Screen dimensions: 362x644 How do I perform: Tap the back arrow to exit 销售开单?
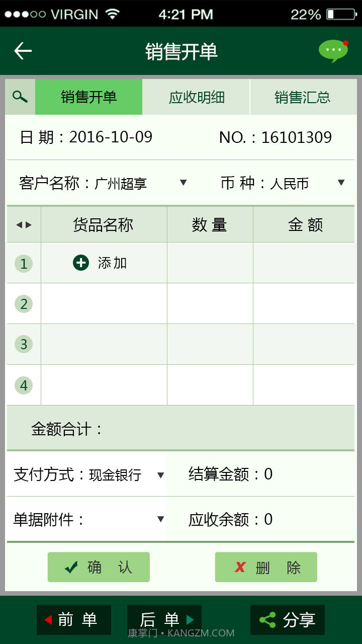coord(22,50)
